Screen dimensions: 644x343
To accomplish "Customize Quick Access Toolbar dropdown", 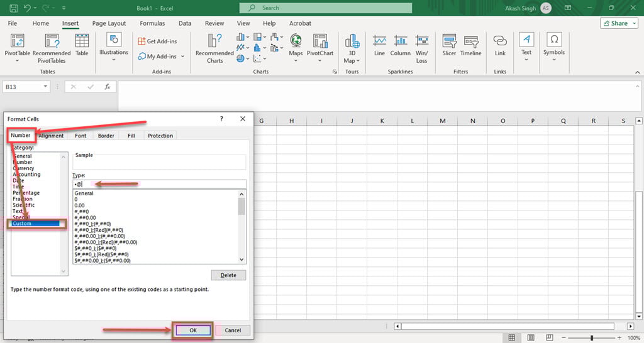I will pos(64,8).
